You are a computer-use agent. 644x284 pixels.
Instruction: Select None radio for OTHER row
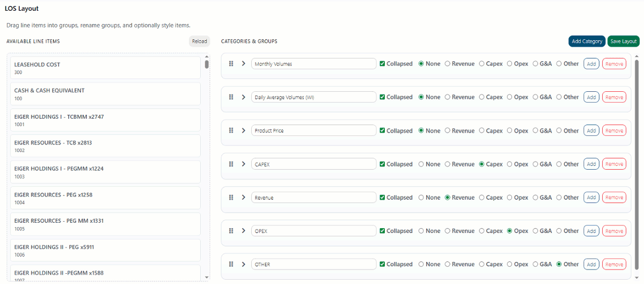click(x=421, y=264)
